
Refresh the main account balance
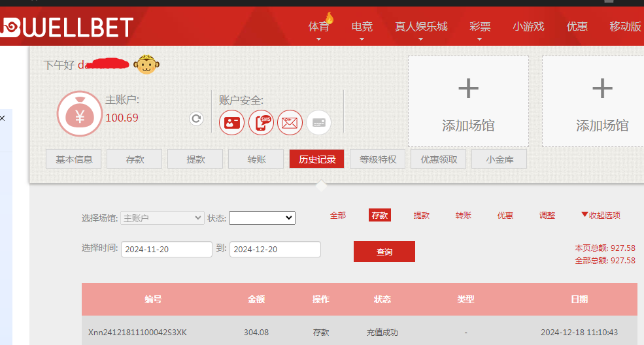click(196, 118)
